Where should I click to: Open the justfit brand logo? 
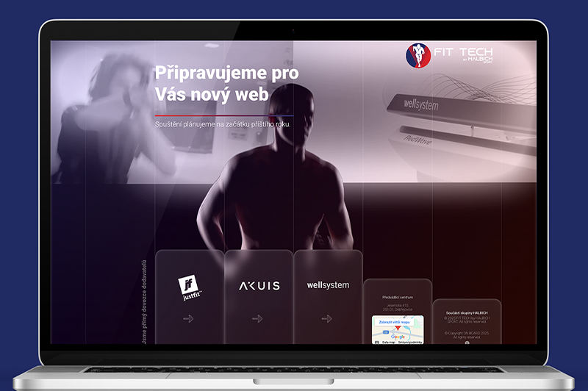[x=189, y=287]
